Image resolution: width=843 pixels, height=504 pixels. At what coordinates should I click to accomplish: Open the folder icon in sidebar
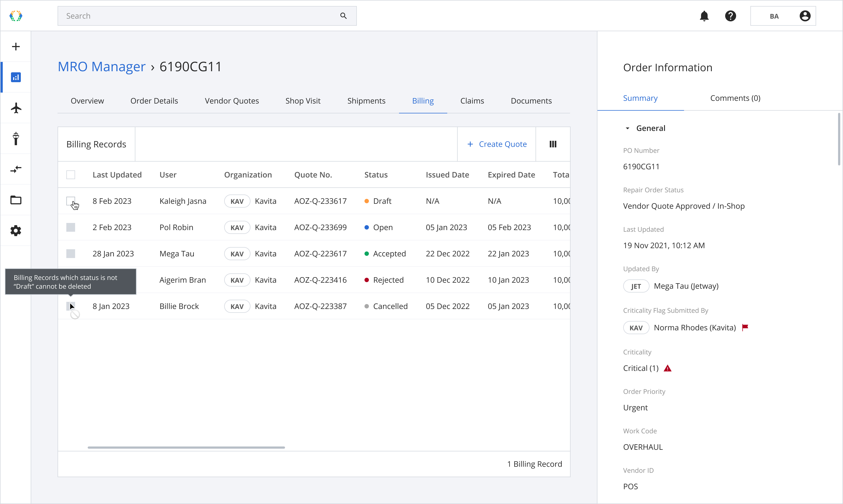coord(16,200)
